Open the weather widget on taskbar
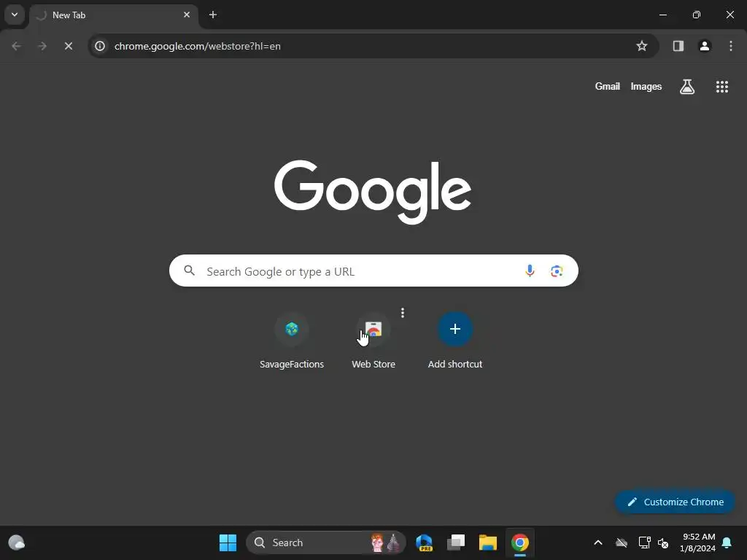Image resolution: width=747 pixels, height=560 pixels. tap(17, 542)
